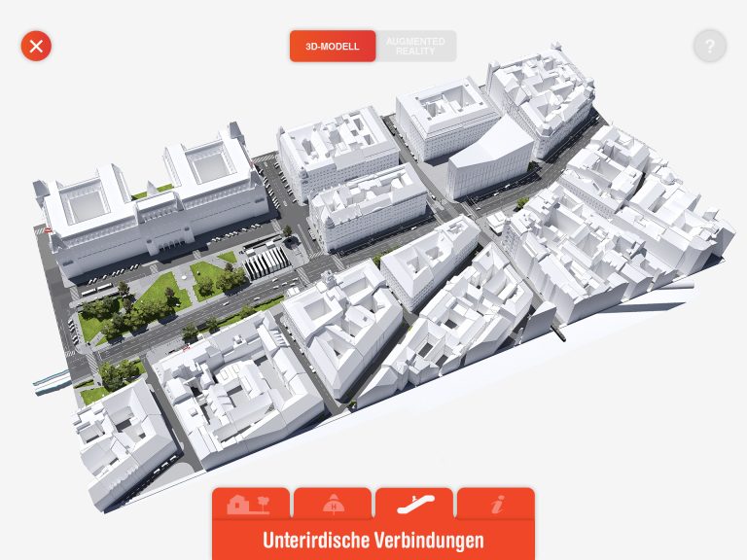Image resolution: width=747 pixels, height=560 pixels.
Task: Select the street lamp tab icon
Action: click(x=333, y=504)
